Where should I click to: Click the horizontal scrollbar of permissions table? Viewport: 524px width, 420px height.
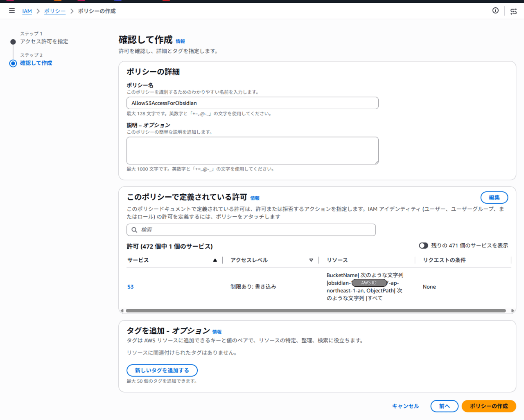tap(316, 311)
